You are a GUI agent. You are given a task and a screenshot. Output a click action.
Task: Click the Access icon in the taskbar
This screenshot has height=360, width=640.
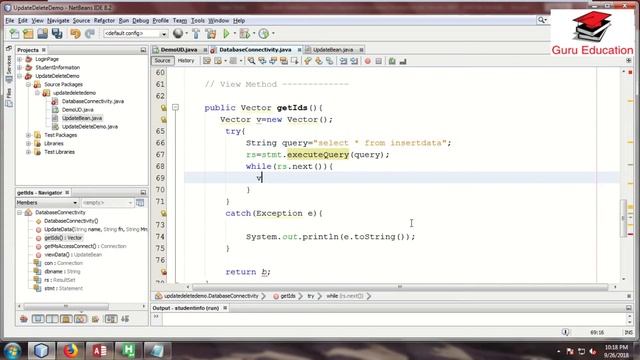[x=100, y=350]
